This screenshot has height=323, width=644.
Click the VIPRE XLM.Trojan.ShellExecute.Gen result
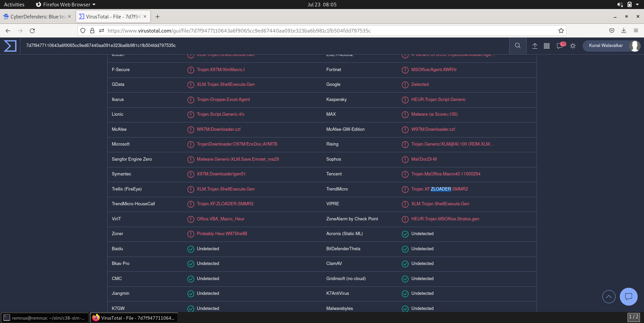(x=440, y=204)
